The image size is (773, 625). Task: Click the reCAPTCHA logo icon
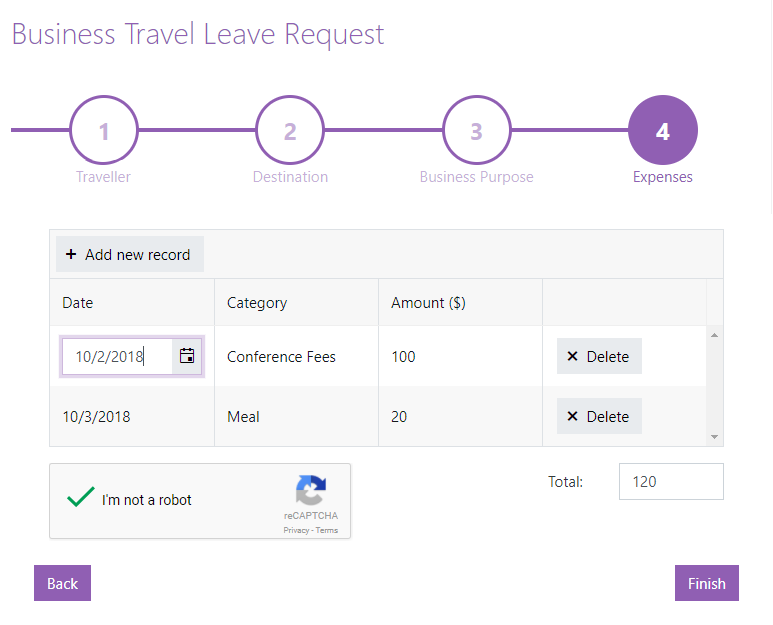coord(310,491)
